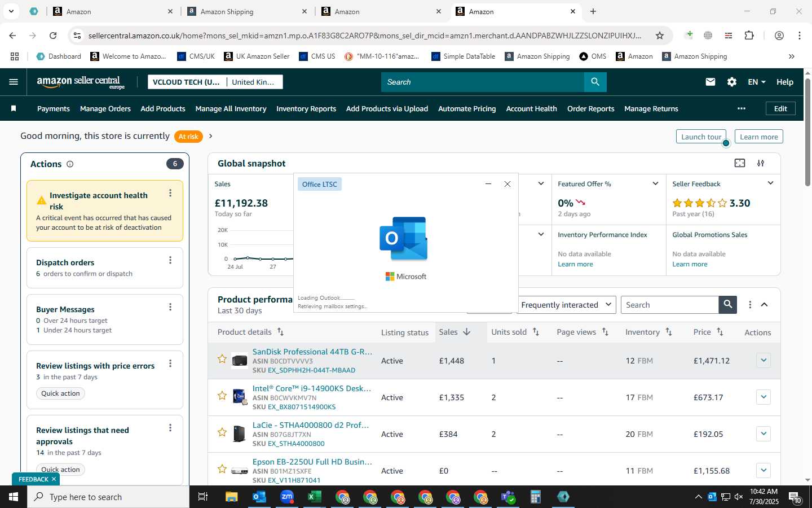Open Learn more under Global Promotions Sales

690,264
